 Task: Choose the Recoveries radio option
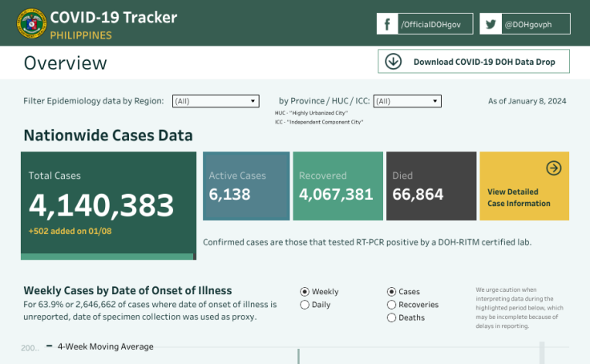pos(391,305)
